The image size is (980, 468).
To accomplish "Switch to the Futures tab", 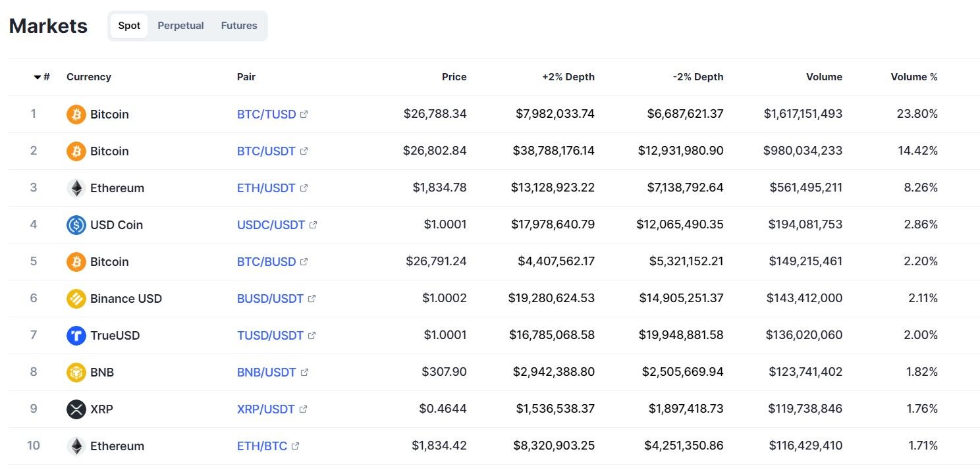I will coord(239,26).
